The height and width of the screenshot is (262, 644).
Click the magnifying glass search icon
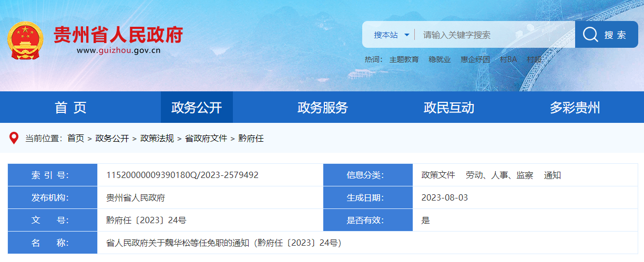coord(590,35)
